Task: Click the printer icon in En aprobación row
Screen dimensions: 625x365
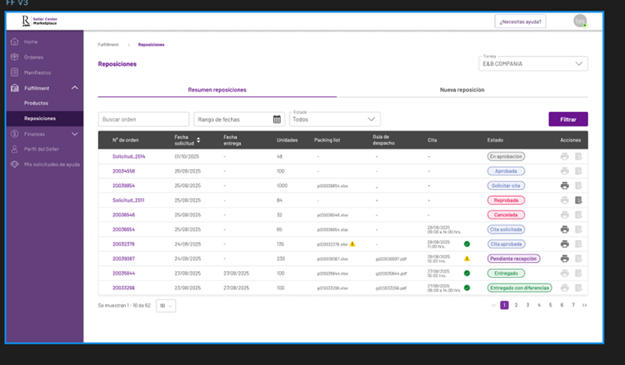Action: click(564, 157)
